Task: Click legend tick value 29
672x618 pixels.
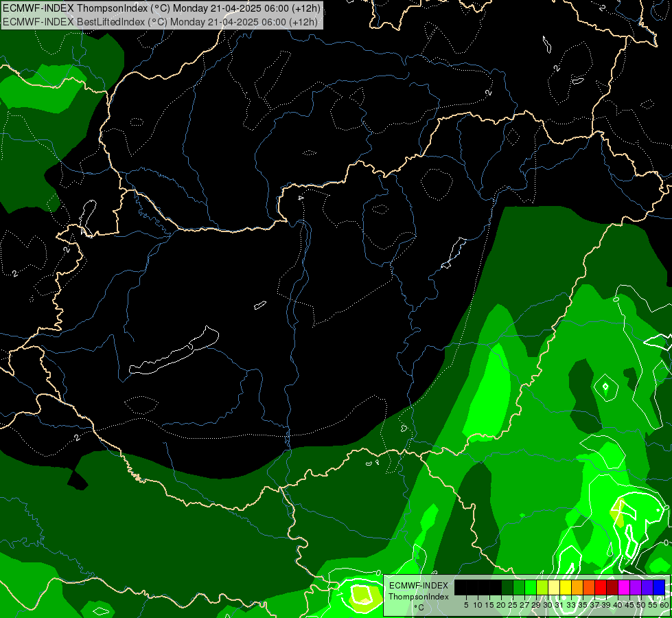Action: tap(535, 605)
